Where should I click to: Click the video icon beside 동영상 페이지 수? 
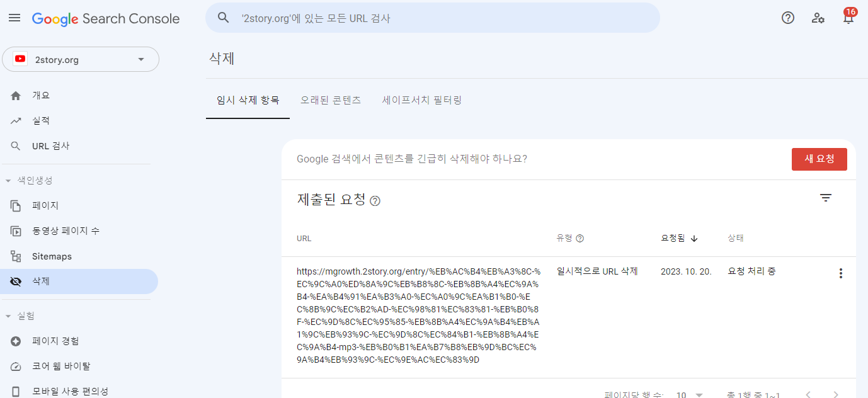tap(16, 231)
